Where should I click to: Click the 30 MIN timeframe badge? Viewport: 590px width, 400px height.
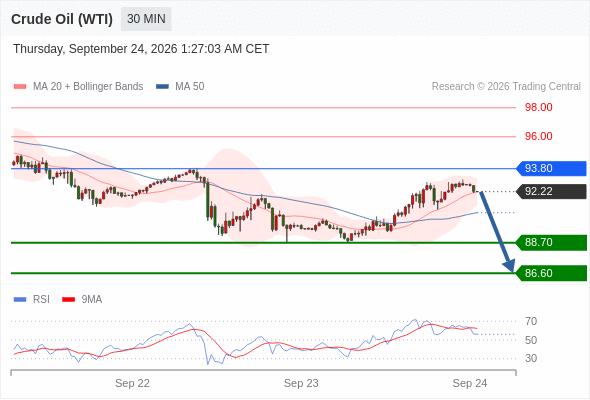tap(146, 19)
